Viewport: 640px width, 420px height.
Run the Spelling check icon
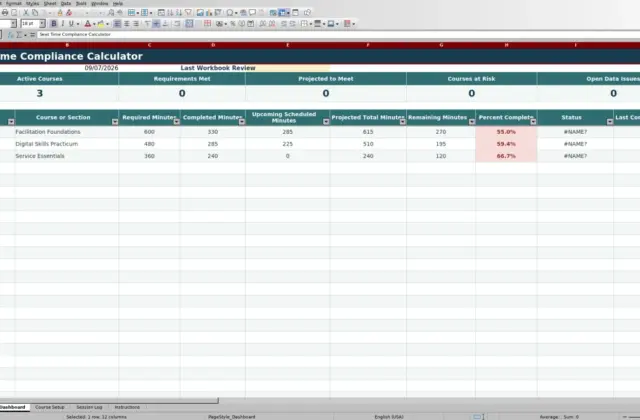tap(120, 13)
